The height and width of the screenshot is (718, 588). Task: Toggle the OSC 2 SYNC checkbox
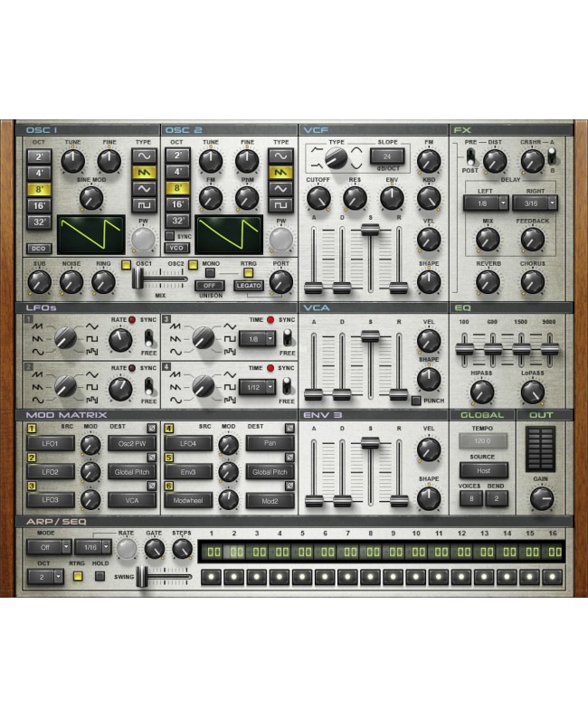tap(170, 236)
